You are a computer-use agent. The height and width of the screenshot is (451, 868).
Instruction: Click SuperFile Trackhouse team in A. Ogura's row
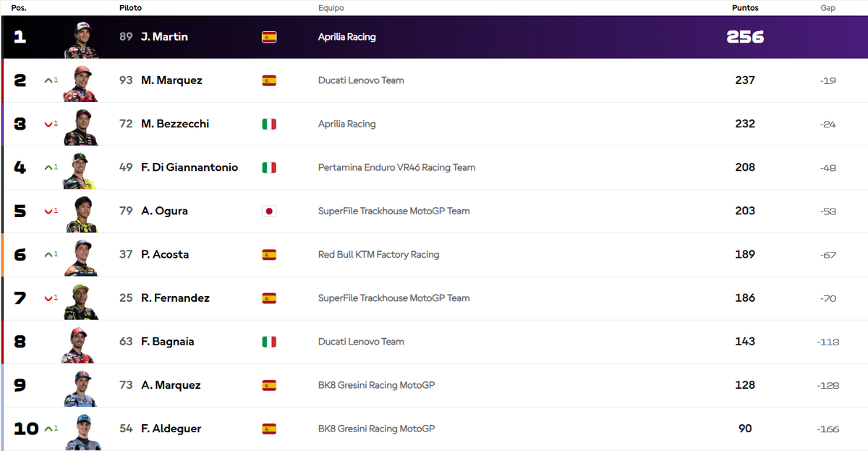coord(394,211)
